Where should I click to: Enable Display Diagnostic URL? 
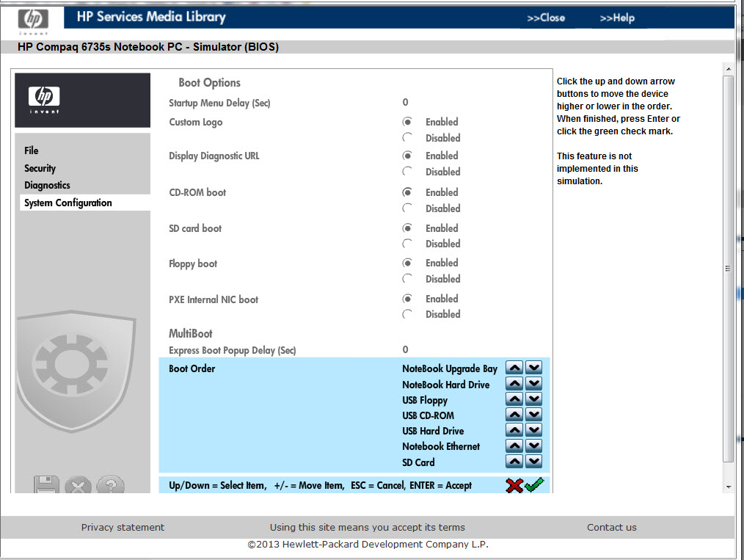407,156
